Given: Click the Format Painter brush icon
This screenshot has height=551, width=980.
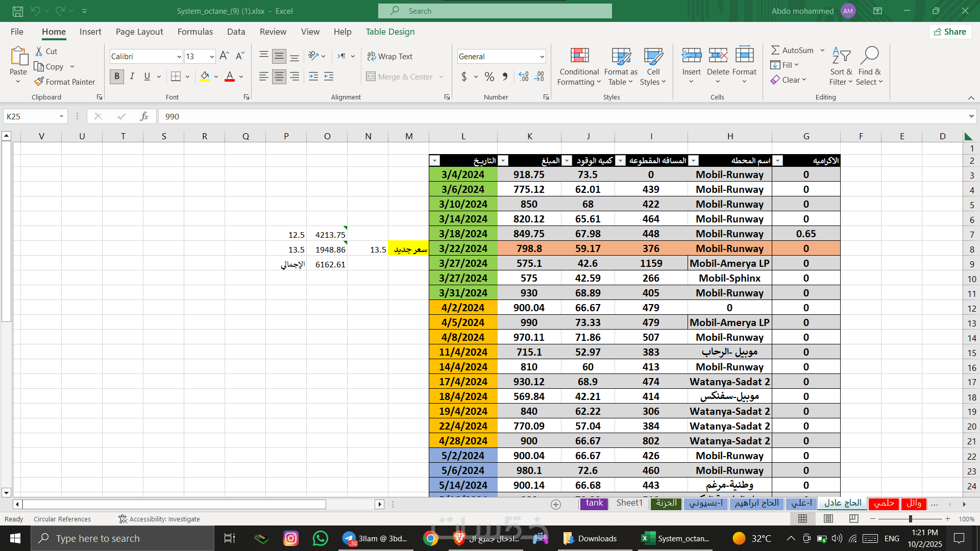Looking at the screenshot, I should pos(39,82).
